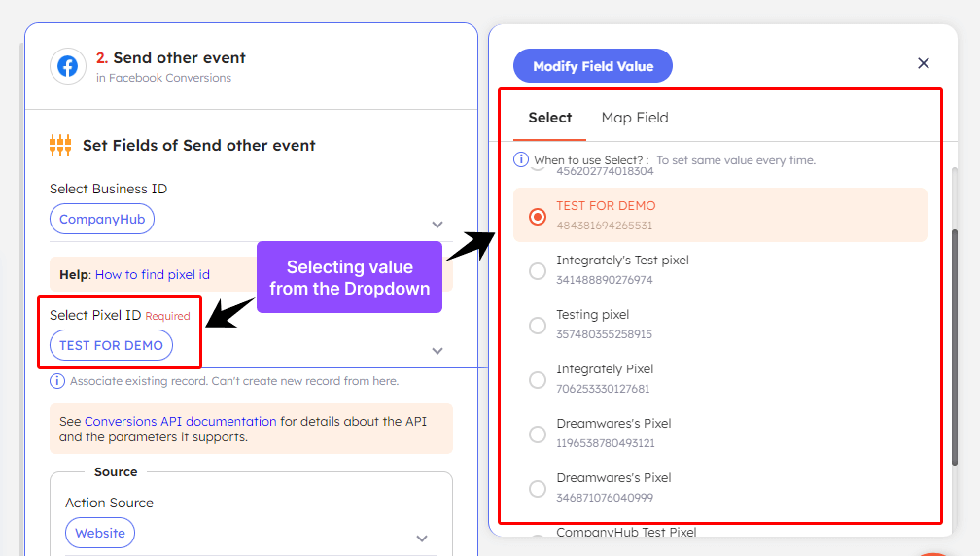Pick Integrately Pixel radio option
Viewport: 980px width, 556px height.
point(538,379)
